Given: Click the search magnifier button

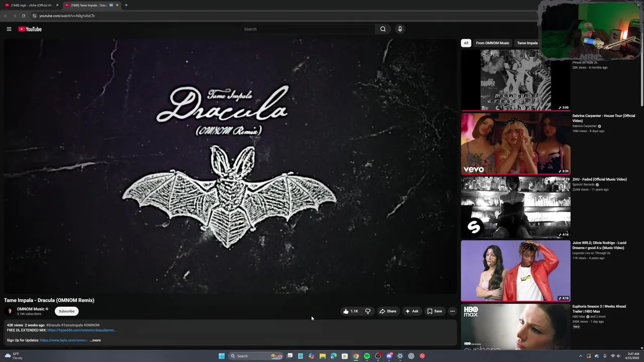Looking at the screenshot, I should 383,29.
